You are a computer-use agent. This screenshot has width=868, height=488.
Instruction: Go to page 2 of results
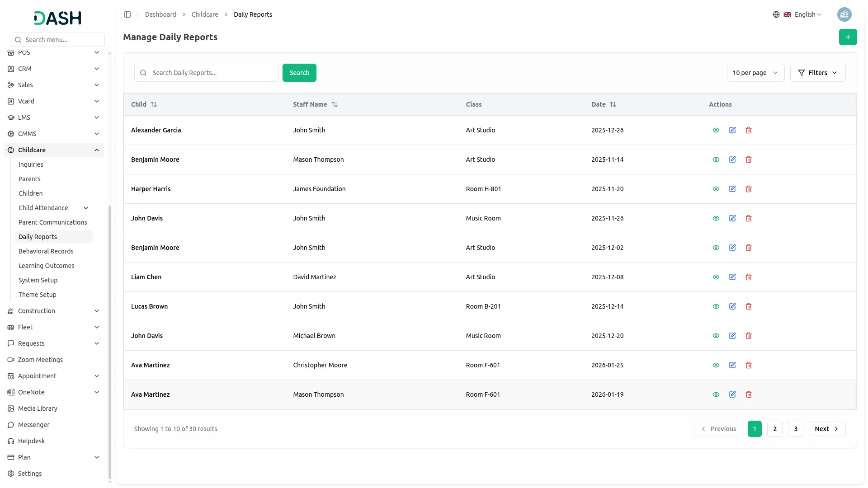(x=775, y=429)
